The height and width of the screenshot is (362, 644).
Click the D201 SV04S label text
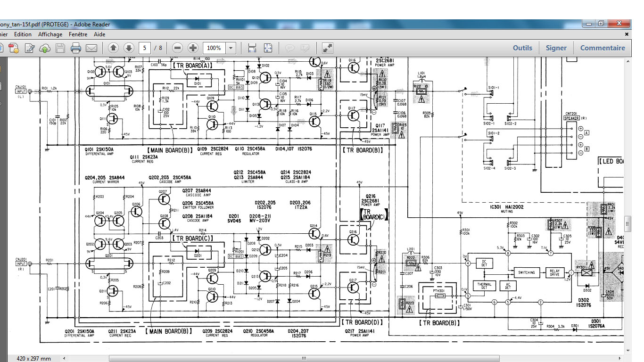point(234,218)
